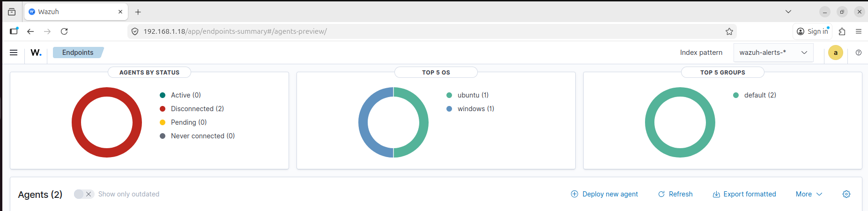868x211 pixels.
Task: Open the help icon in header
Action: [858, 53]
